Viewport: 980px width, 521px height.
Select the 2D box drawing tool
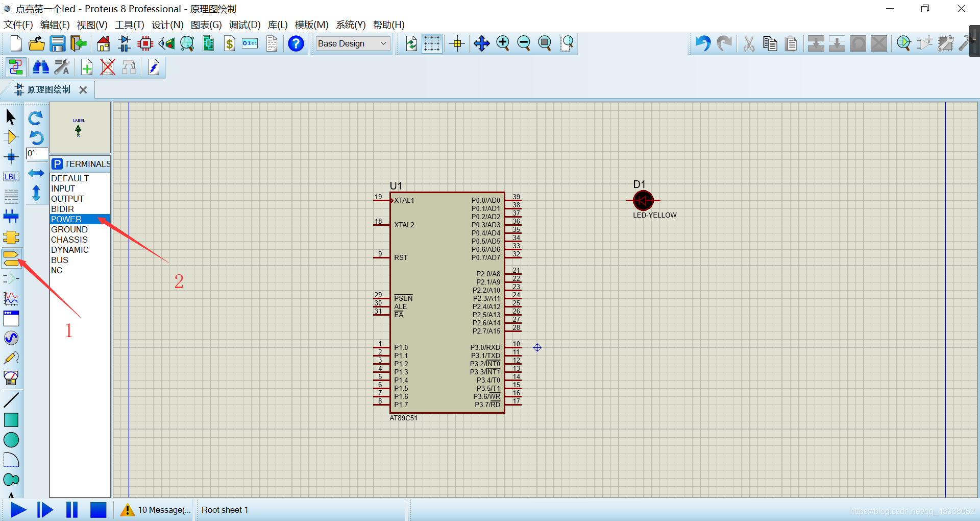click(11, 420)
